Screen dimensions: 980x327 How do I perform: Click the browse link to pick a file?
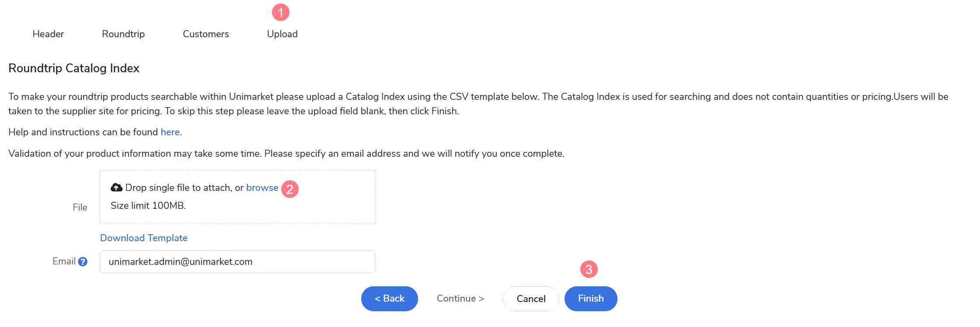[x=262, y=188]
